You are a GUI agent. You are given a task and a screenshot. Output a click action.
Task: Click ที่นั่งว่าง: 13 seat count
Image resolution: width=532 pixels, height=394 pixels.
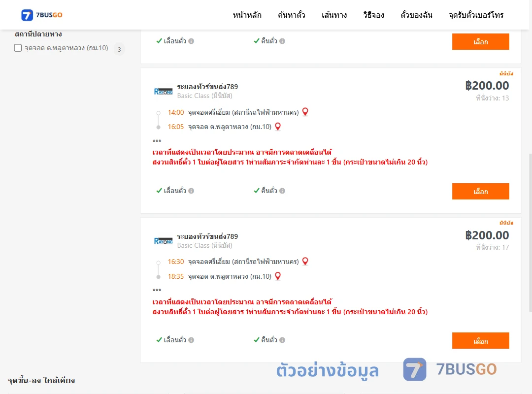click(x=492, y=98)
